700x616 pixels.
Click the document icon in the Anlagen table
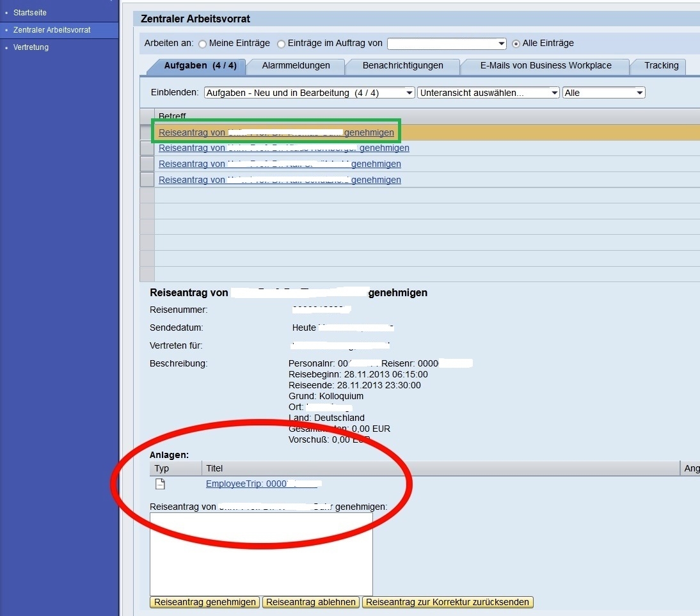161,484
